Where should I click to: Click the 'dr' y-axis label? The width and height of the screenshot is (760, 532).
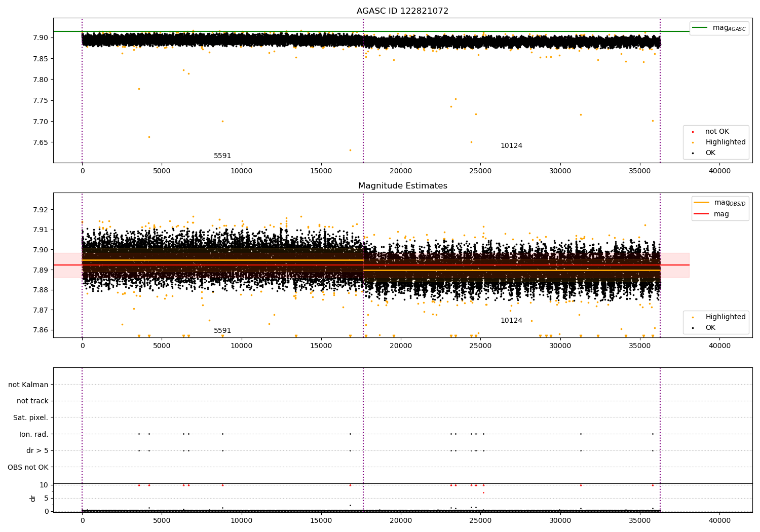[33, 498]
